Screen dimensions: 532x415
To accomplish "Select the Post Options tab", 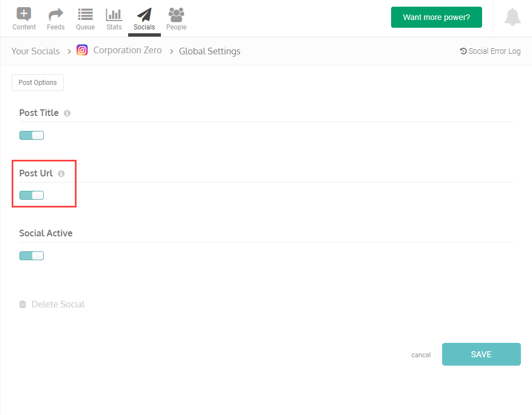I will [x=38, y=83].
